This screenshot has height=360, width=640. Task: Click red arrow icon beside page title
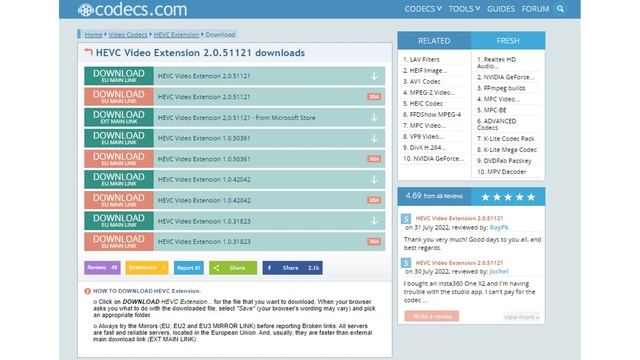pos(88,52)
